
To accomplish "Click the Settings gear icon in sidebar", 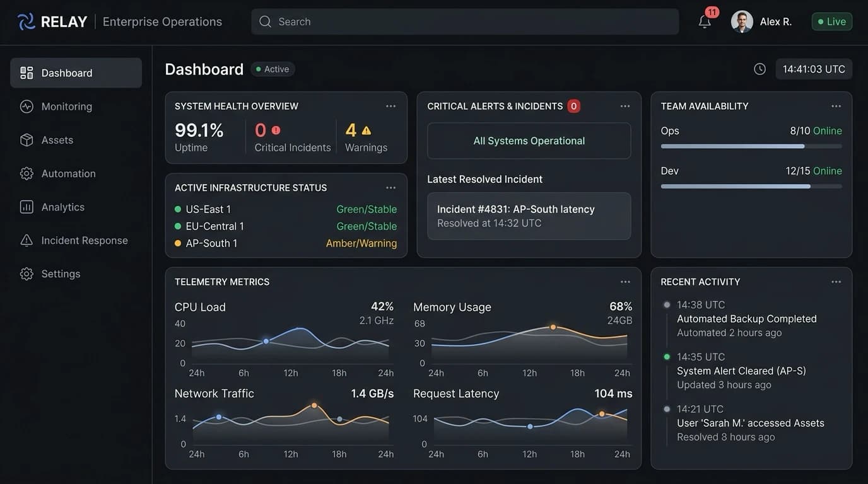I will (26, 274).
